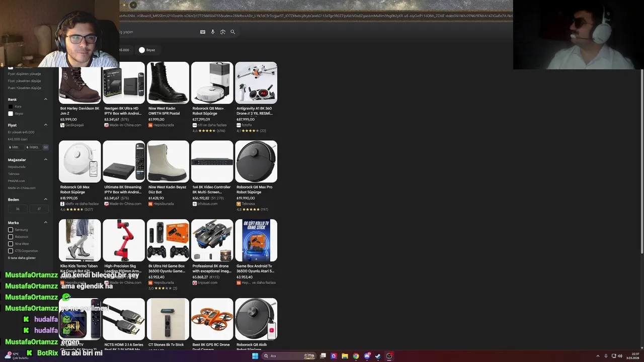The image size is (644, 362).
Task: Show hidden system tray icons
Action: click(x=598, y=356)
